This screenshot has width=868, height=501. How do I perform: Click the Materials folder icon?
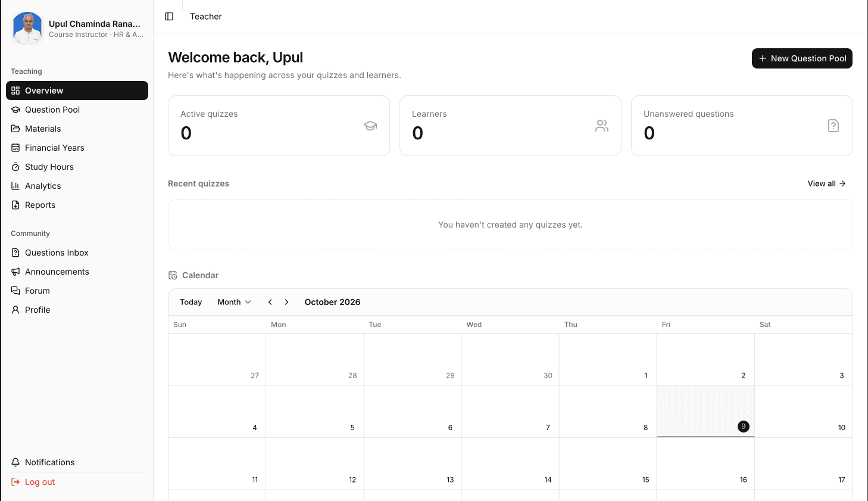pyautogui.click(x=15, y=129)
